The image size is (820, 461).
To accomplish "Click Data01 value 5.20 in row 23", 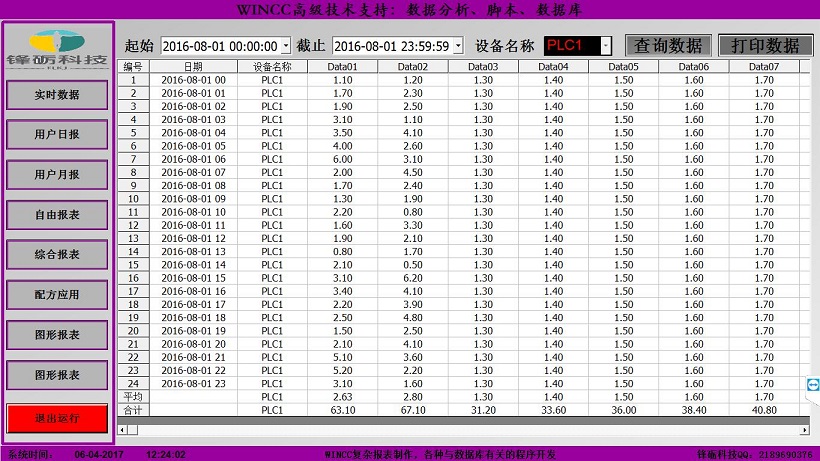I will point(343,371).
